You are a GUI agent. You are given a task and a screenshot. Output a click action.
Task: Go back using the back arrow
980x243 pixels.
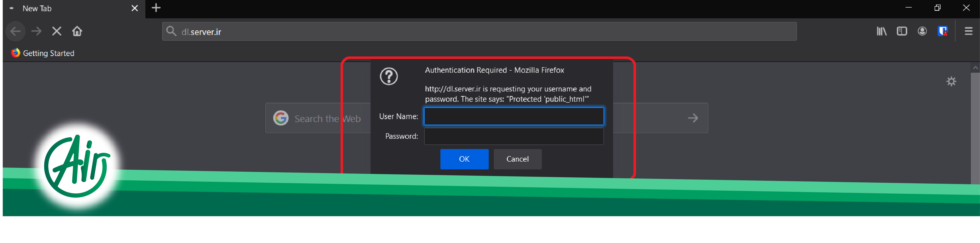(16, 31)
